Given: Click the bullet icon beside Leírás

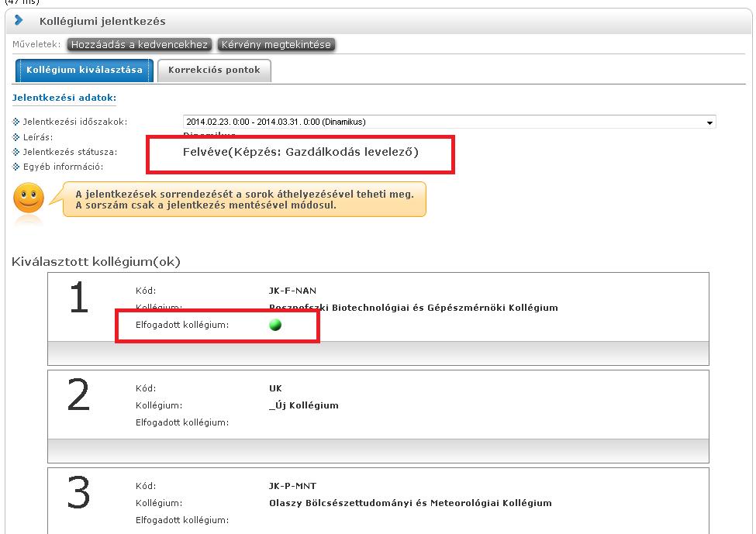Looking at the screenshot, I should [16, 137].
